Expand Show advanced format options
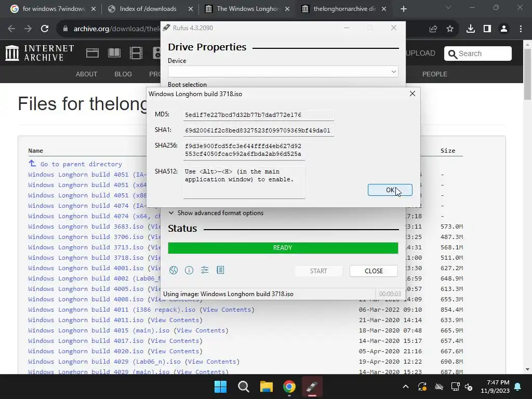532x399 pixels. 216,213
